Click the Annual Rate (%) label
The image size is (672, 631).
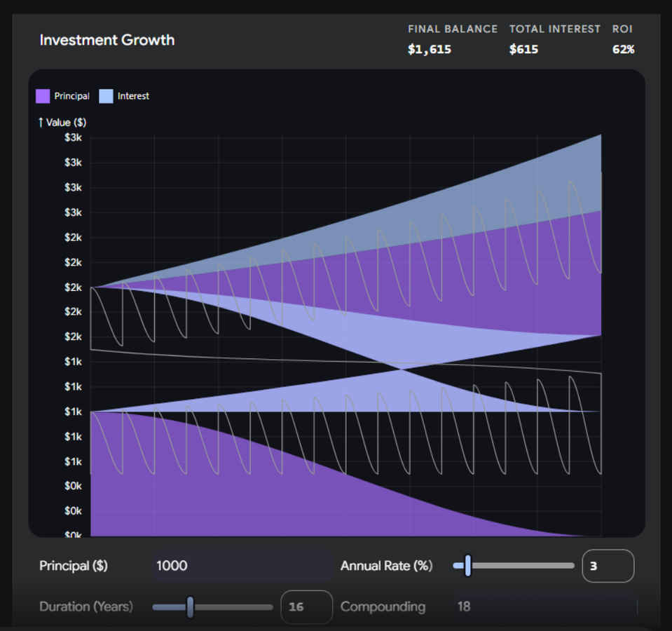(x=386, y=566)
